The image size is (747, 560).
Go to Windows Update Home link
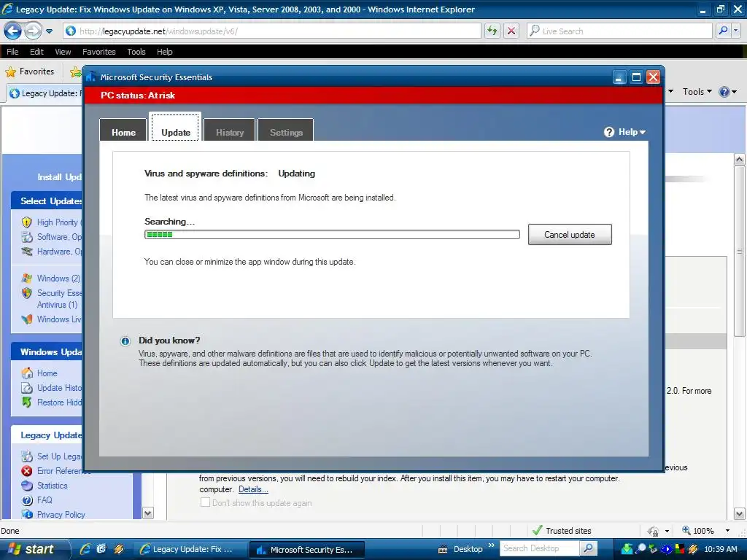click(x=47, y=373)
